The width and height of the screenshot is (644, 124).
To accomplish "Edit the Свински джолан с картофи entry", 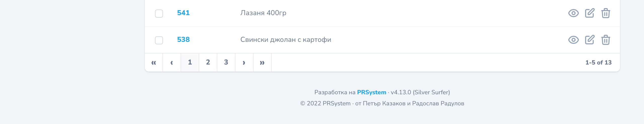I will coord(590,40).
